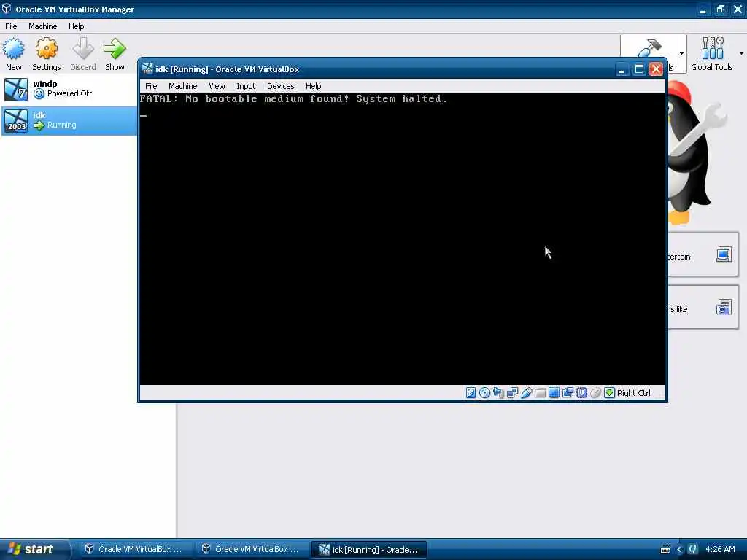Click the machine details tool icon beside 'certain'

coord(724,254)
